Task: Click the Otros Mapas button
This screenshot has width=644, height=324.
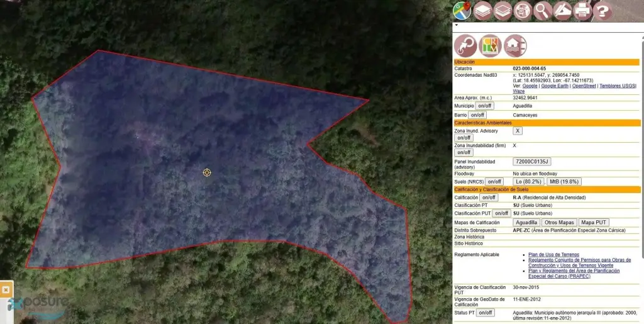Action: (559, 223)
